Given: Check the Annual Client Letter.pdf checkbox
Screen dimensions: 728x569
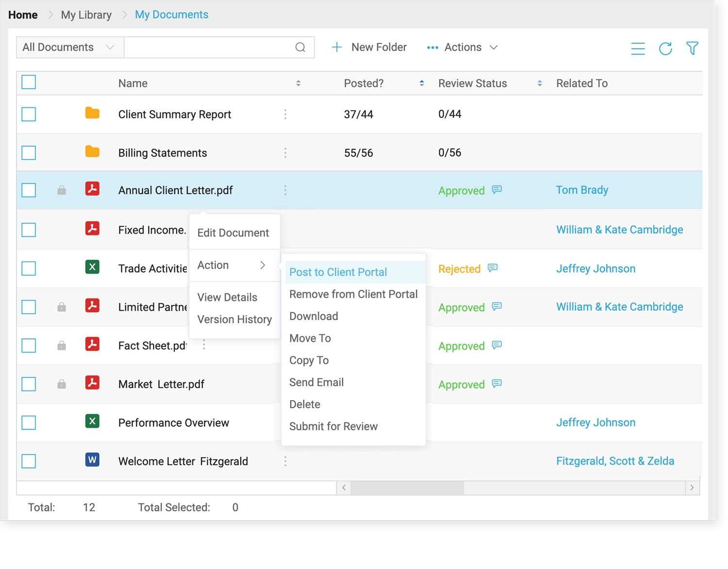Looking at the screenshot, I should (x=29, y=190).
